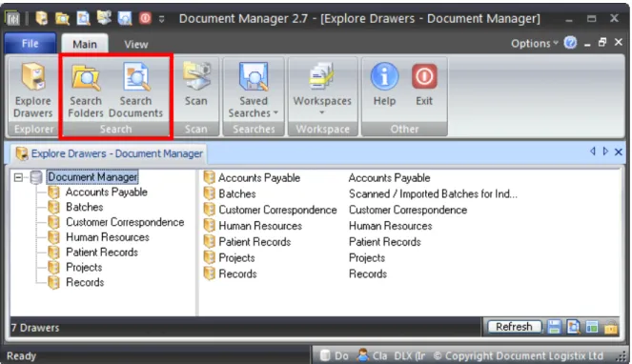Image resolution: width=632 pixels, height=364 pixels.
Task: Click 'Scanned / Imported Batches for Ind...' description
Action: pyautogui.click(x=433, y=193)
